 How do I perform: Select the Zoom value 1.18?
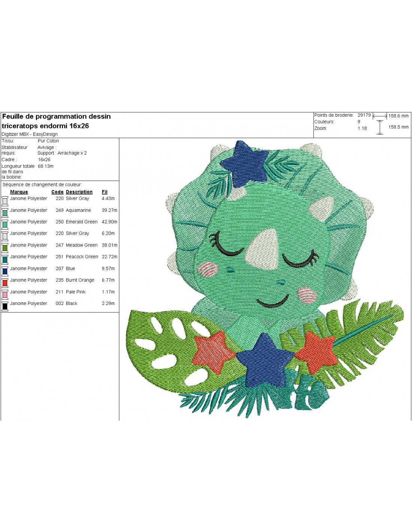point(362,128)
